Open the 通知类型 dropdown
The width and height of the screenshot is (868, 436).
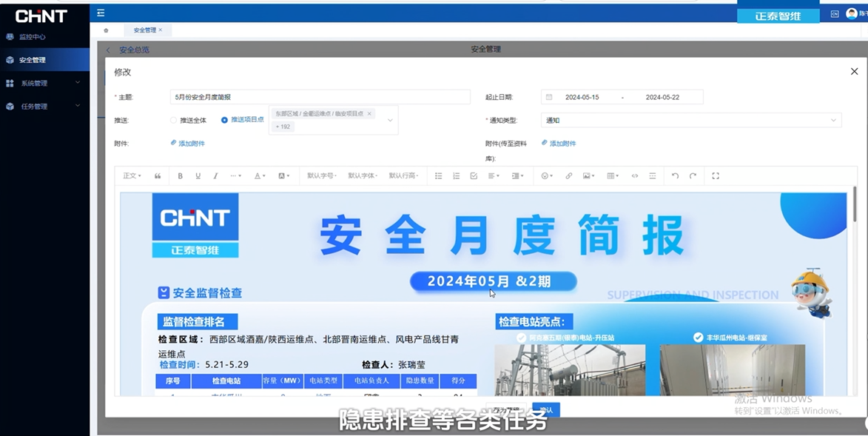tap(691, 120)
